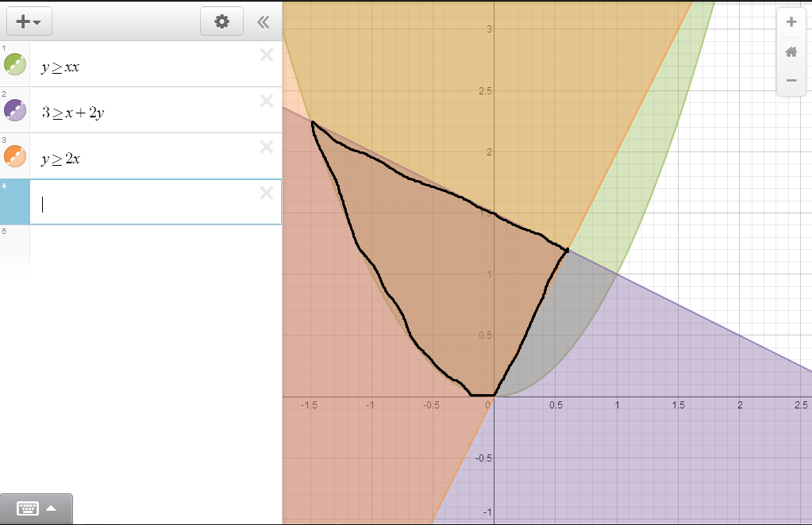Click the y ≥ 2x expression field
Image resolution: width=812 pixels, height=525 pixels.
click(x=61, y=159)
